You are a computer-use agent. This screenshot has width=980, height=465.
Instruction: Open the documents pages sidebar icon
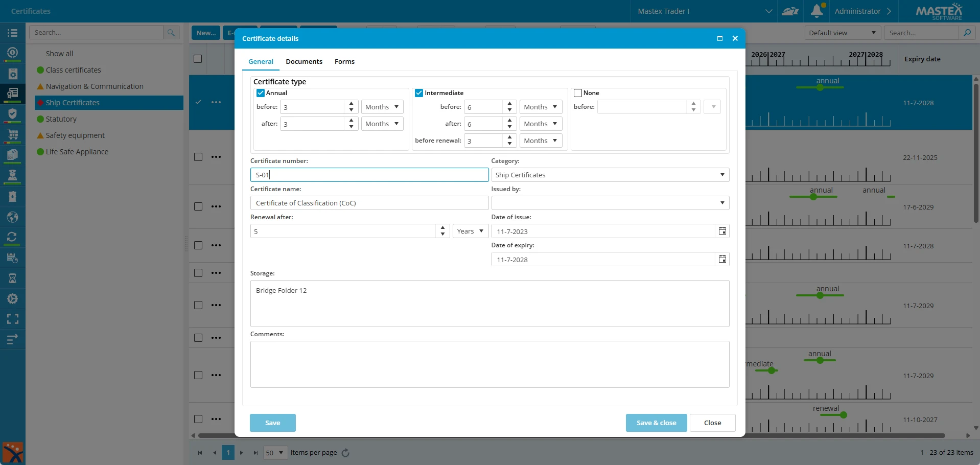[12, 155]
